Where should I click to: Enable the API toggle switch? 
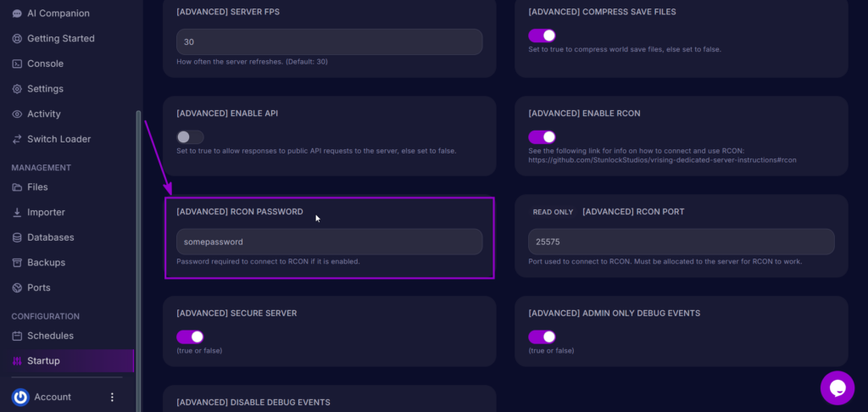(x=190, y=136)
